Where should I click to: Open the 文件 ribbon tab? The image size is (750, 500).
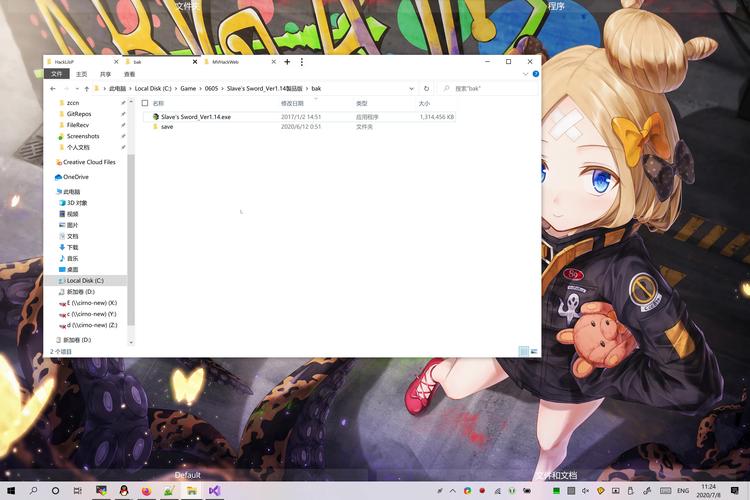(56, 74)
